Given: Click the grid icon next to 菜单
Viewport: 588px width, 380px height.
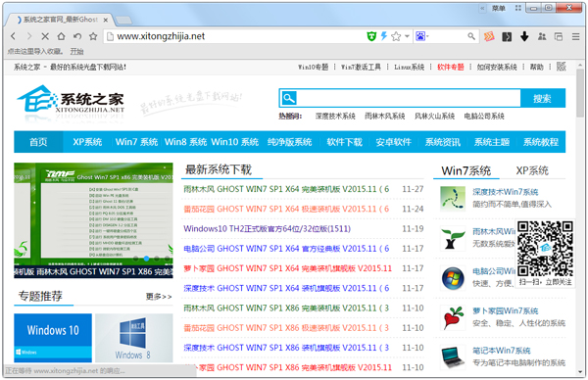Looking at the screenshot, I should [517, 8].
